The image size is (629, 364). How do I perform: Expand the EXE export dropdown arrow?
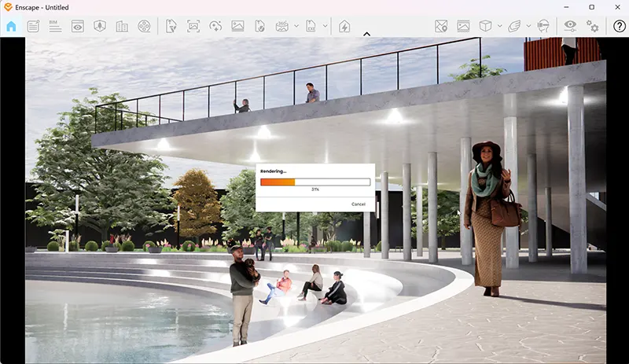pyautogui.click(x=325, y=26)
